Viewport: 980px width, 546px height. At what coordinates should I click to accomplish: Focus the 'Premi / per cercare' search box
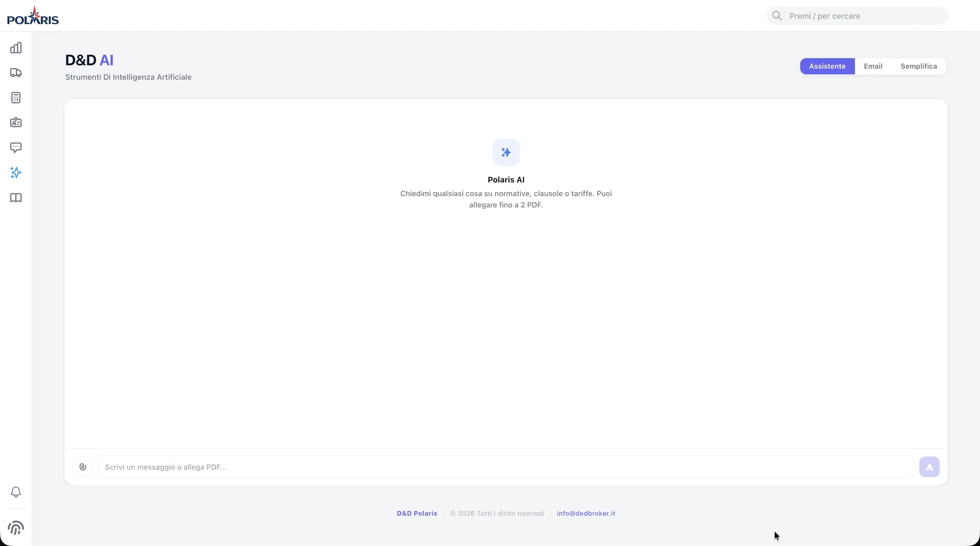pos(863,16)
